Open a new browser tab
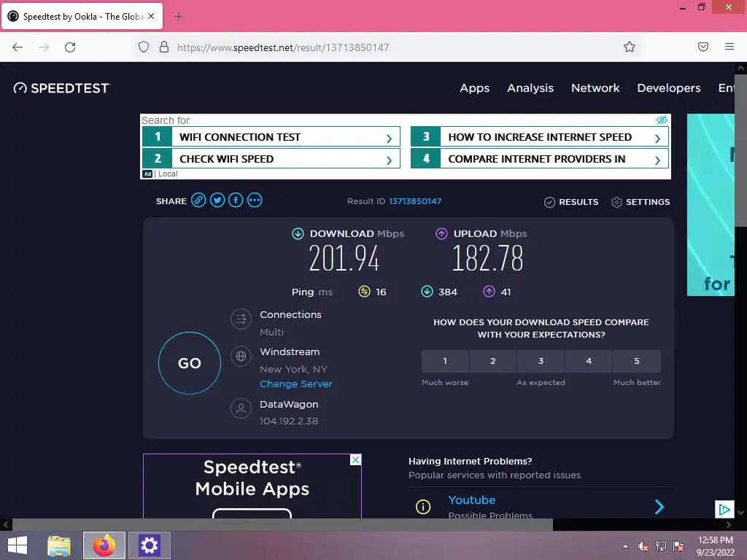The width and height of the screenshot is (747, 560). point(179,17)
